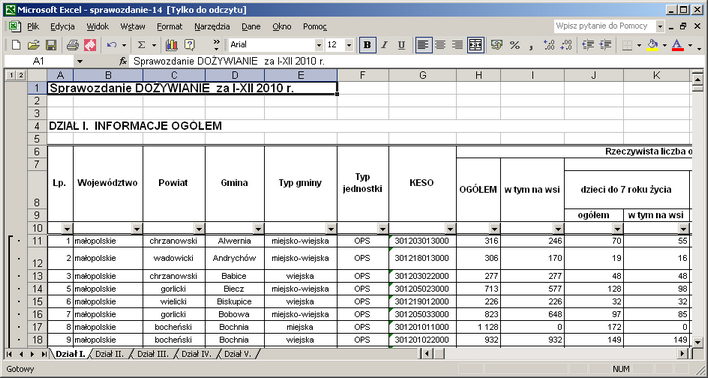Viewport: 708px width, 378px height.
Task: Select column header G
Action: (x=422, y=75)
